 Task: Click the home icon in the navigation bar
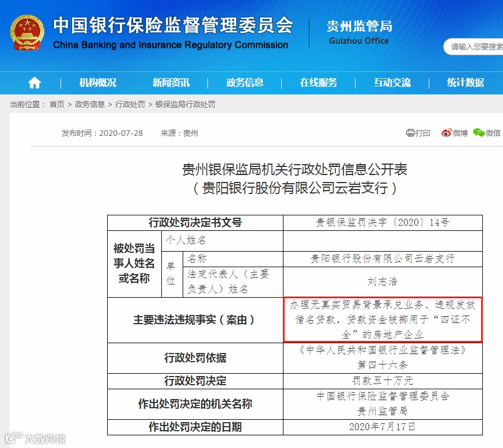pyautogui.click(x=35, y=83)
